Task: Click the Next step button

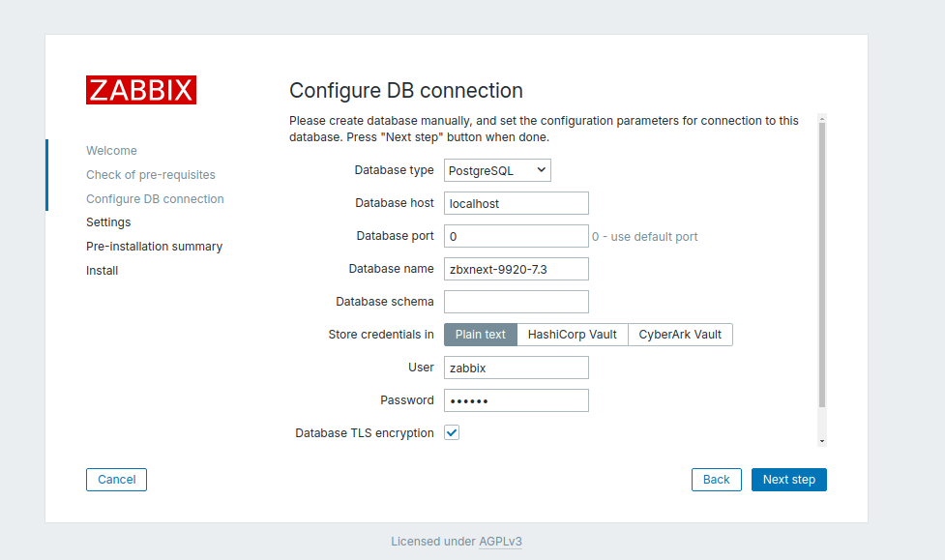Action: click(x=789, y=480)
